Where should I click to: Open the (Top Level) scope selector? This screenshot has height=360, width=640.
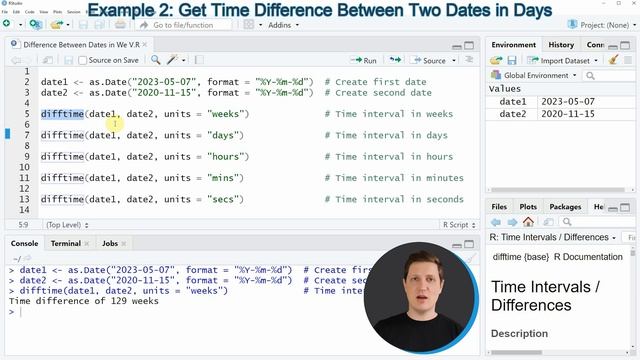[x=67, y=225]
